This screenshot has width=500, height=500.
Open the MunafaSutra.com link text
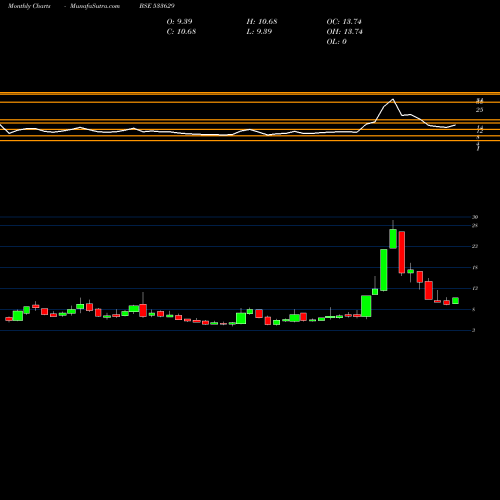[95, 6]
